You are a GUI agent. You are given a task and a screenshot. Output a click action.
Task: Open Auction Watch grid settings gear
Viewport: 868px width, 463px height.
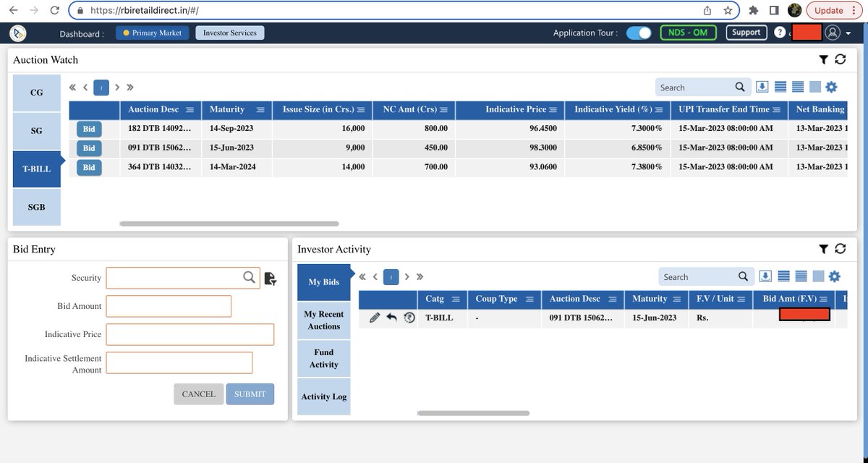tap(831, 87)
